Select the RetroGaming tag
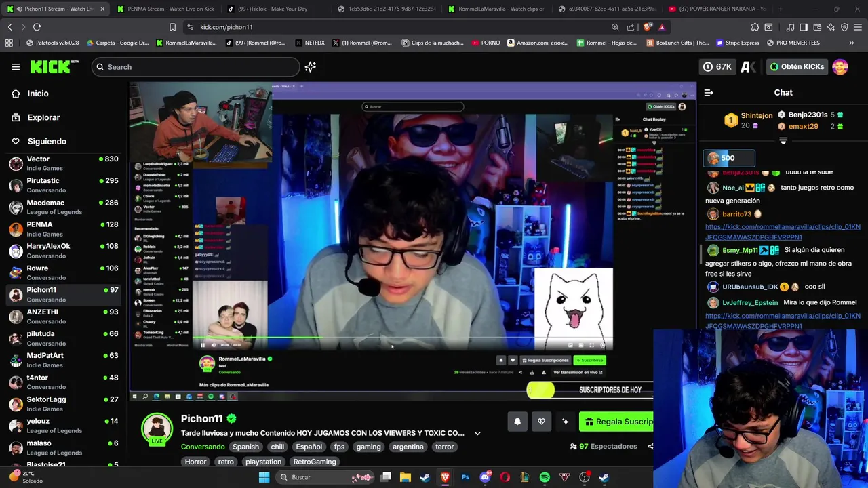Image resolution: width=868 pixels, height=488 pixels. coord(315,462)
